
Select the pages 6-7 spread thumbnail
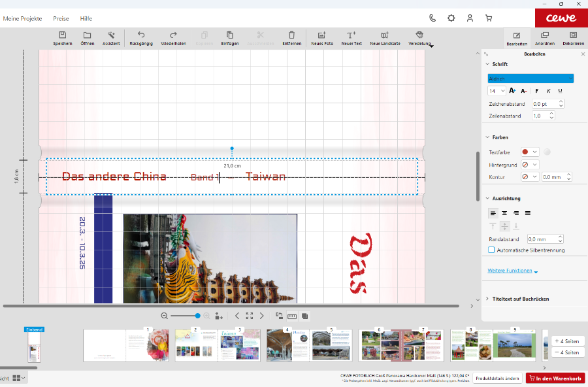click(x=401, y=345)
